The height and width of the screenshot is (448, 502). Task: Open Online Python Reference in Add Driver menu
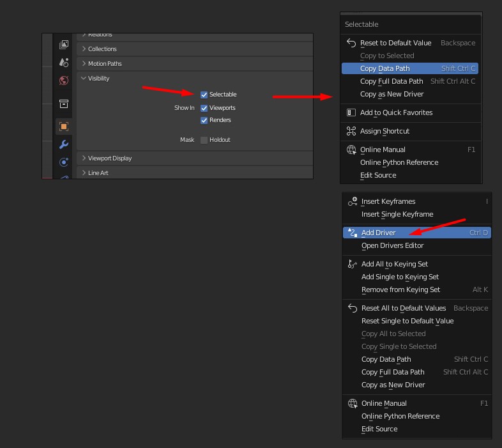(x=417, y=416)
